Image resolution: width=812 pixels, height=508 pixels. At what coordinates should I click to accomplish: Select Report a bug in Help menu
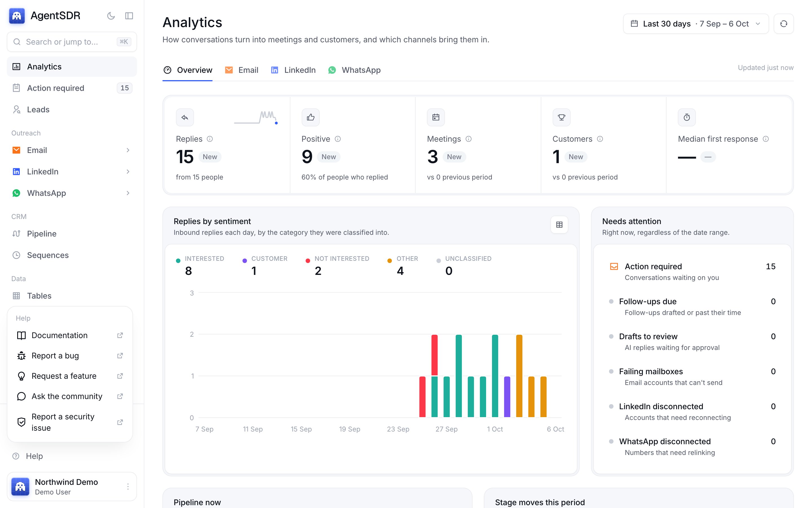point(70,356)
